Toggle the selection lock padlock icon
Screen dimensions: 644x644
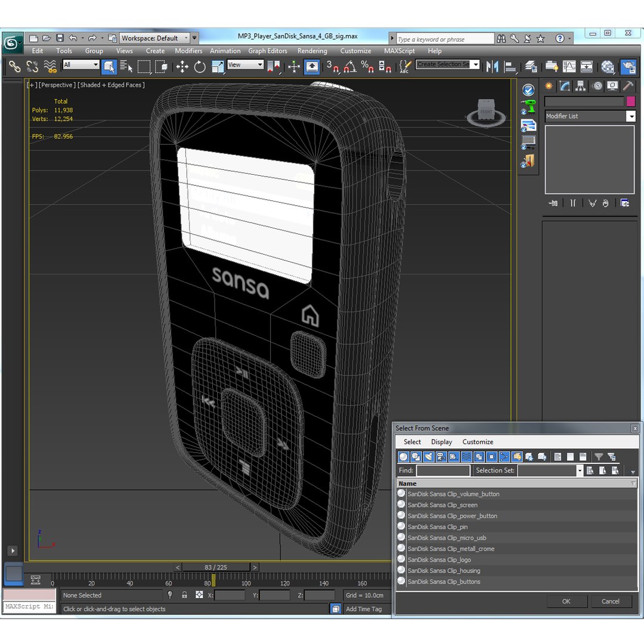pyautogui.click(x=184, y=595)
